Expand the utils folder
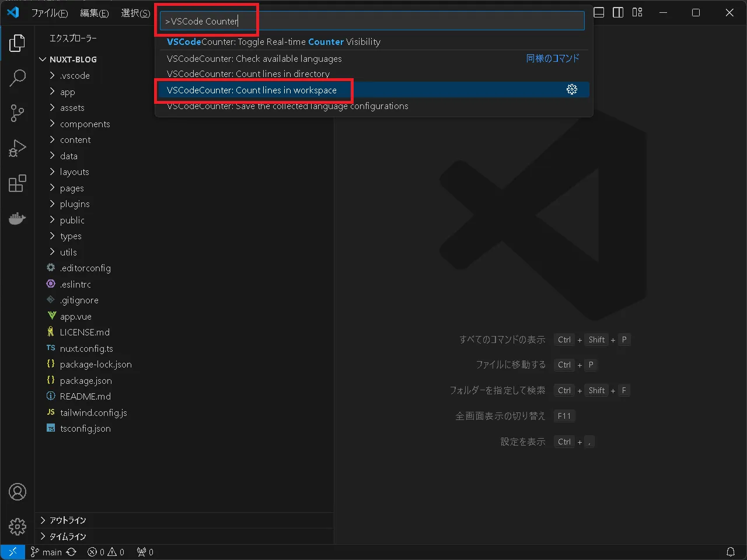This screenshot has width=747, height=560. point(184,252)
